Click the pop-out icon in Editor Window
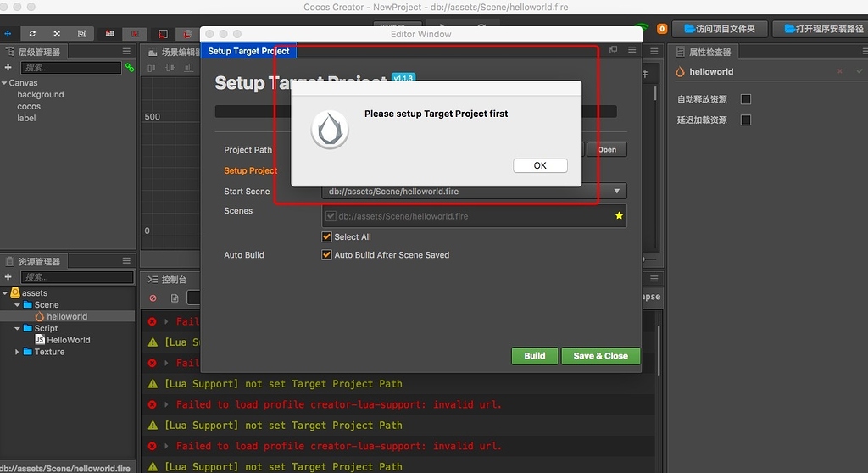Image resolution: width=868 pixels, height=473 pixels. (614, 50)
